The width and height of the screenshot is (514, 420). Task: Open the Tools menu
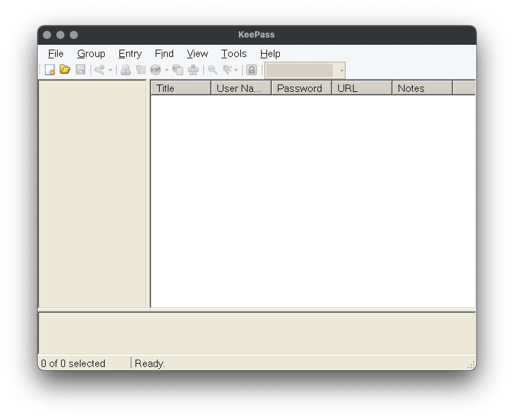pos(234,54)
